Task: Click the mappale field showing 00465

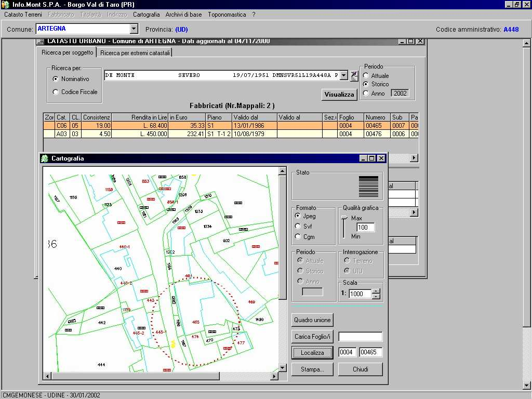Action: point(371,352)
